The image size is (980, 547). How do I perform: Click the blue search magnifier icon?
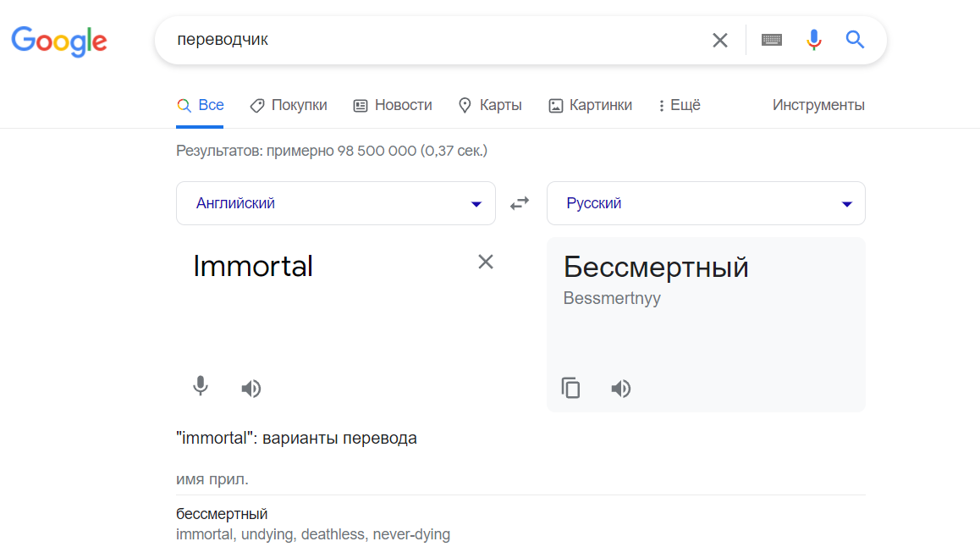(x=855, y=40)
